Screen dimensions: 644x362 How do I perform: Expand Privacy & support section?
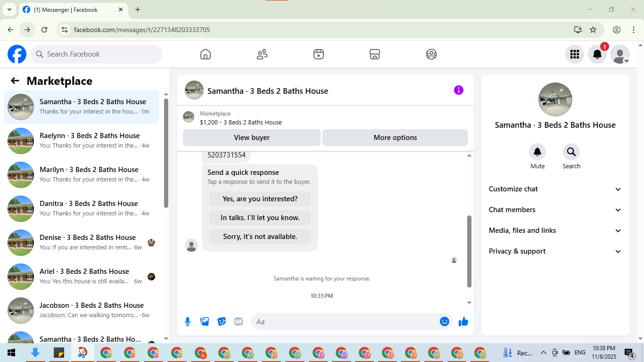click(x=555, y=251)
